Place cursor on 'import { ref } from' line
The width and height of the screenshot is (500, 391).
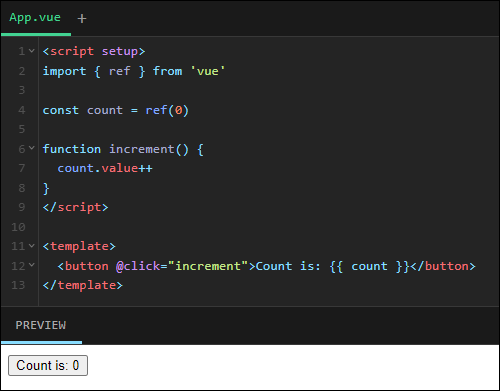[x=134, y=71]
